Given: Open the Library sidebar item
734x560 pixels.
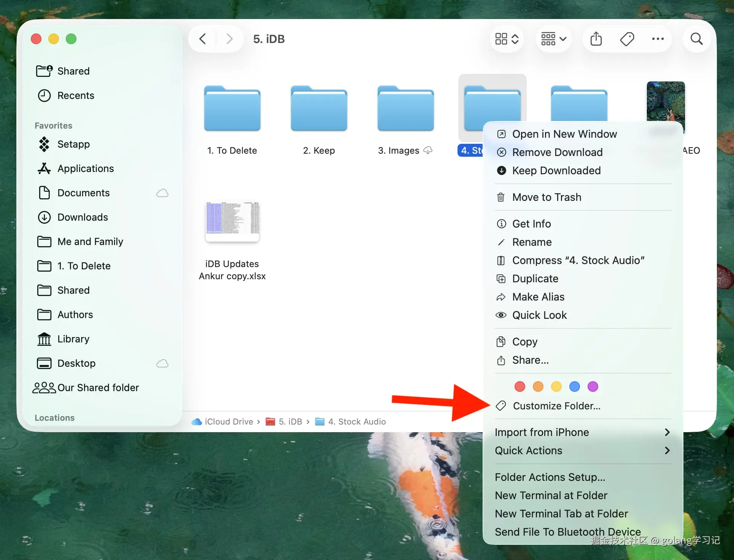Looking at the screenshot, I should click(x=73, y=339).
